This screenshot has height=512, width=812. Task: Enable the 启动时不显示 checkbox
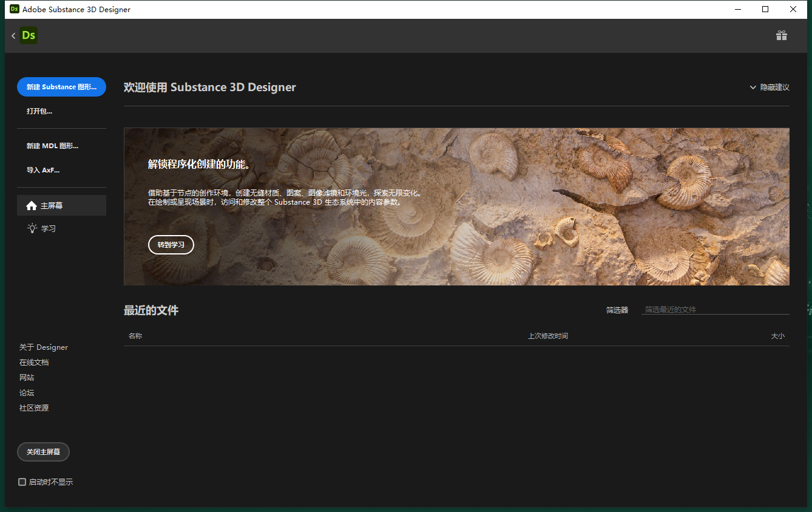(x=22, y=482)
